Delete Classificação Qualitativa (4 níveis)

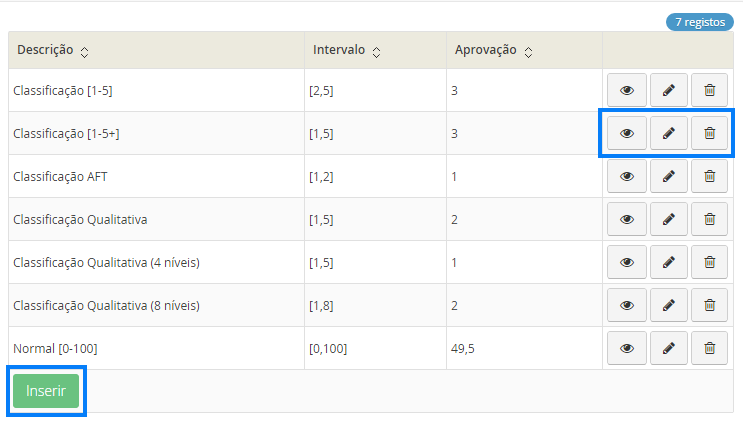point(709,262)
